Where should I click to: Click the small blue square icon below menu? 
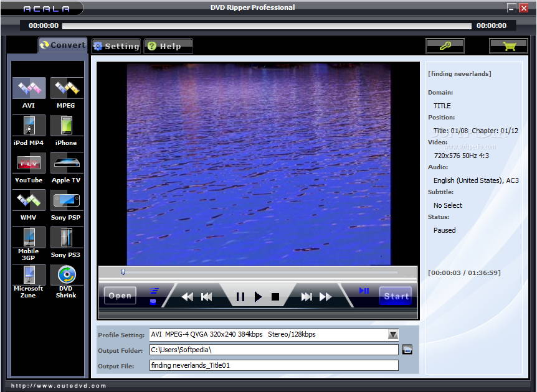point(153,302)
